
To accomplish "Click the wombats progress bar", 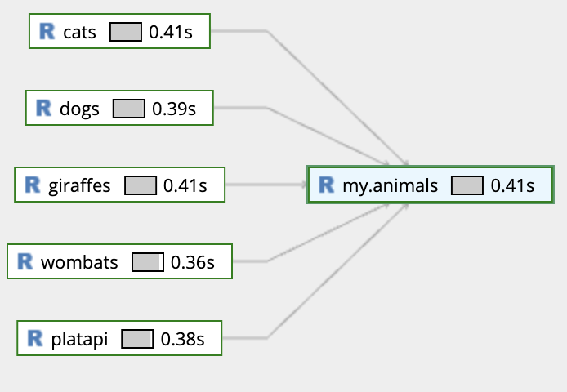I will [x=148, y=262].
